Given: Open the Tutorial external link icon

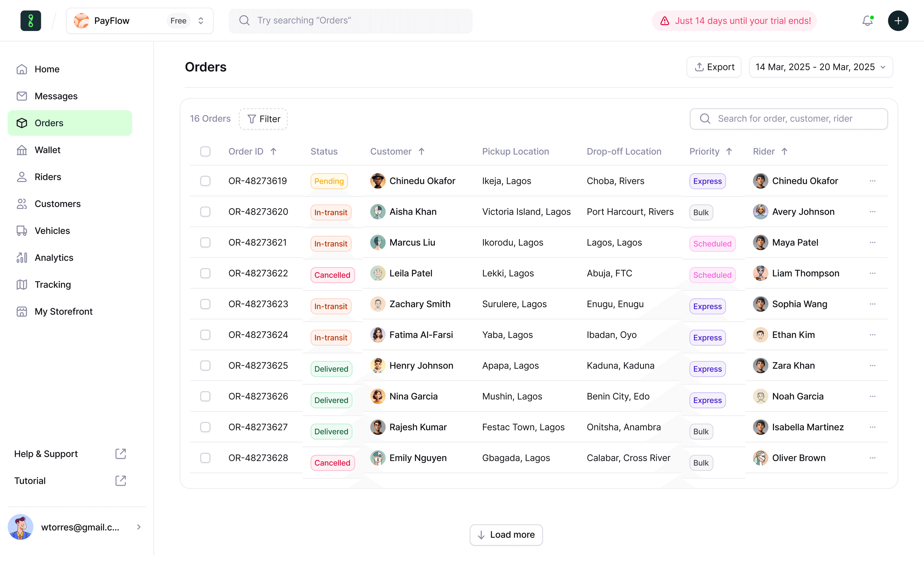Looking at the screenshot, I should [x=120, y=480].
